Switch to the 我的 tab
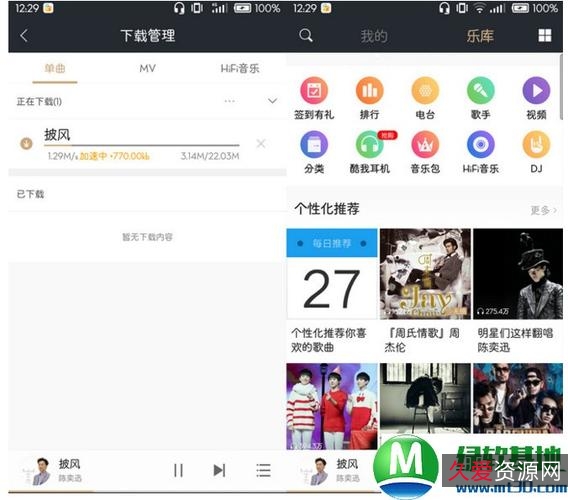The image size is (568, 500). pyautogui.click(x=374, y=36)
